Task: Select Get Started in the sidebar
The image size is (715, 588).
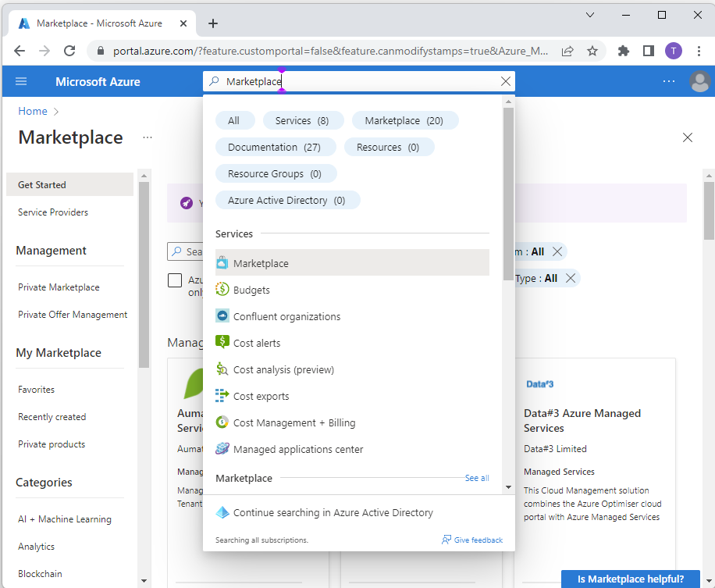Action: coord(69,184)
